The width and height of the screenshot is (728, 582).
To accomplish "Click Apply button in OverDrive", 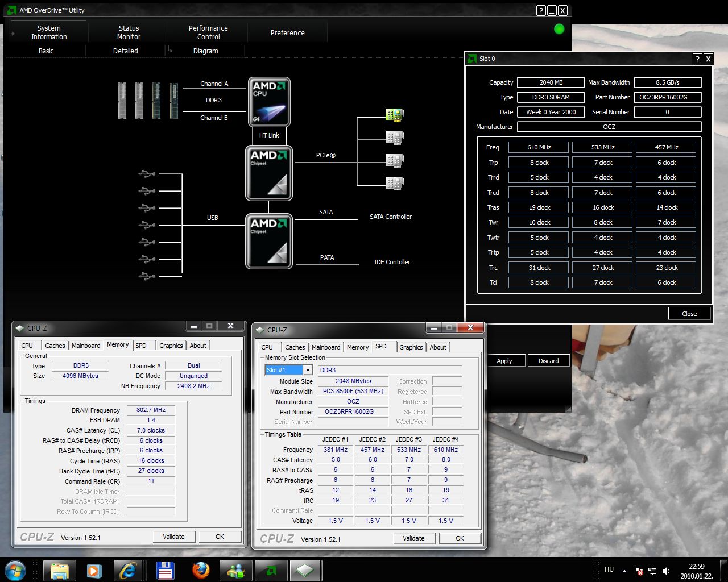I will click(504, 361).
